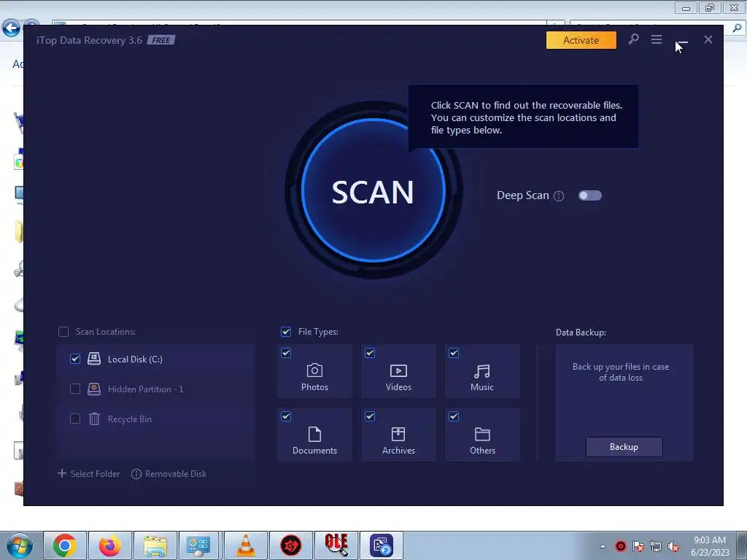The image size is (747, 560).
Task: Check the Scan Locations select-all checkbox
Action: tap(63, 332)
